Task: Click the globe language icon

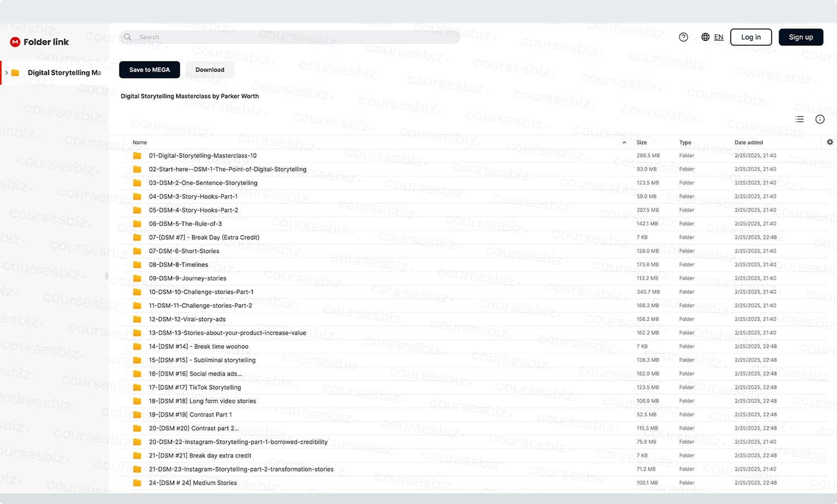Action: [x=705, y=37]
